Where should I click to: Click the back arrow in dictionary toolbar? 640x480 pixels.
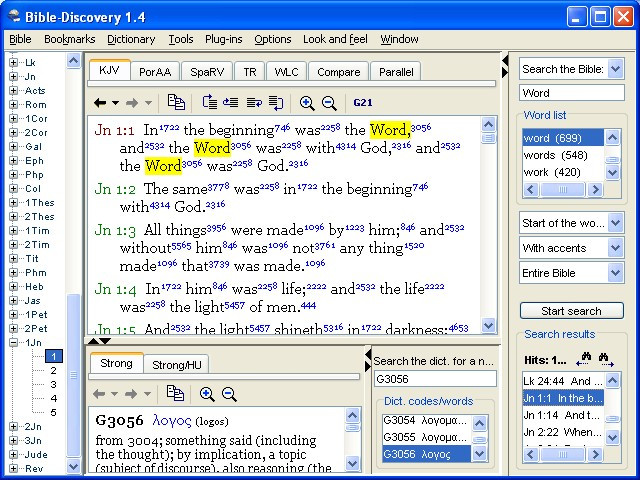point(99,394)
